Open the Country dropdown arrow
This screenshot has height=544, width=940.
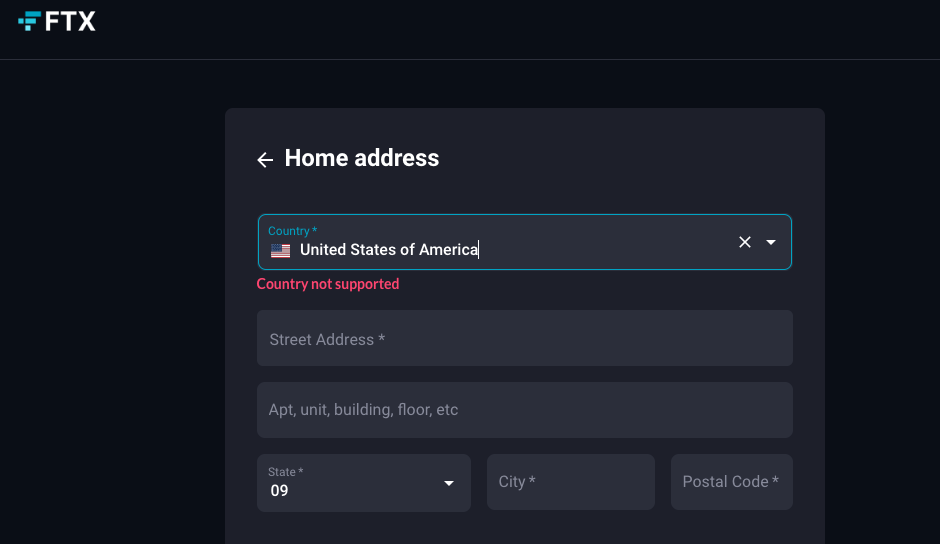coord(771,242)
